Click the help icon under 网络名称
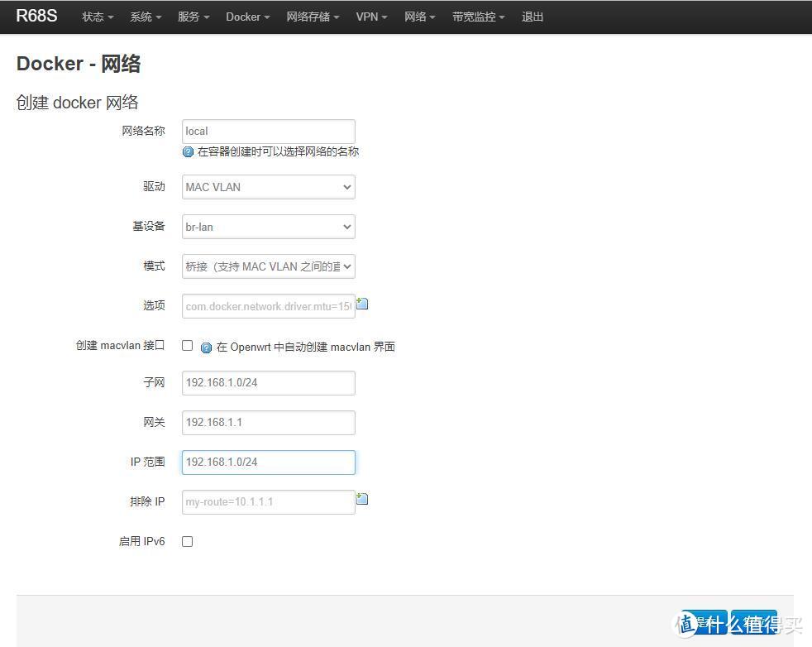 pyautogui.click(x=188, y=151)
